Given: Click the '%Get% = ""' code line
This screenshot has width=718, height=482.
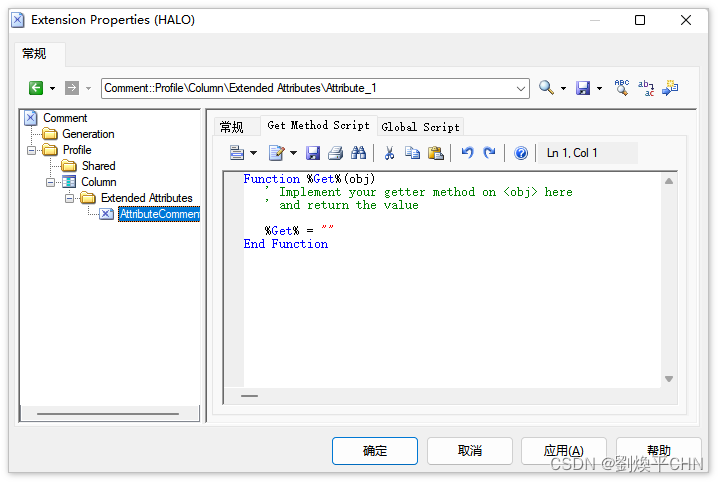Looking at the screenshot, I should 299,230.
